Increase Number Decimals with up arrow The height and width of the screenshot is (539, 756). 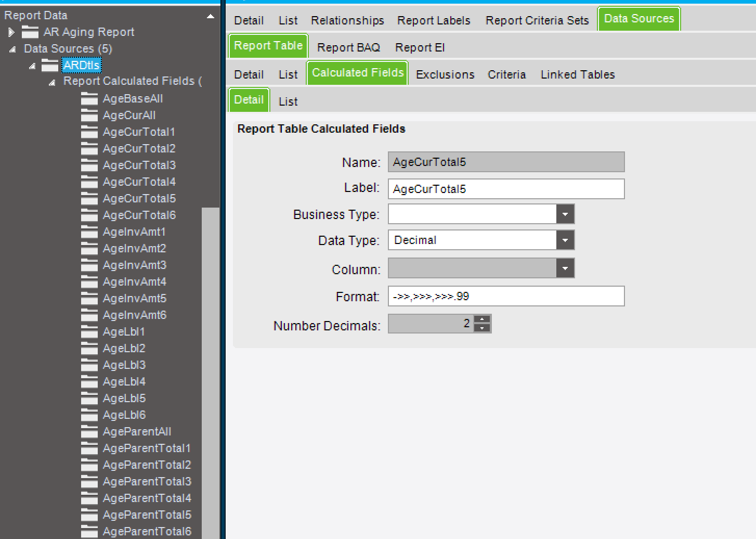pos(483,319)
